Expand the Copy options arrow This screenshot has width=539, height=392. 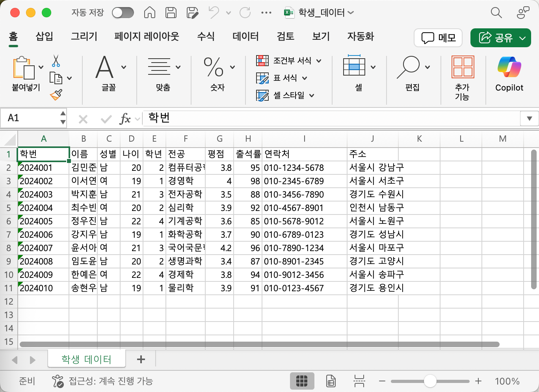pyautogui.click(x=69, y=78)
